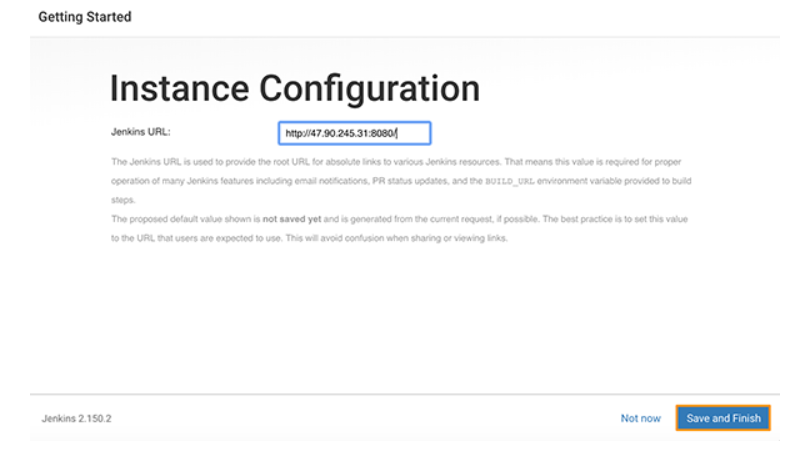Click the 'environment variable' phrase after BUILD_URL
Image resolution: width=810 pixels, height=457 pixels.
click(x=582, y=181)
